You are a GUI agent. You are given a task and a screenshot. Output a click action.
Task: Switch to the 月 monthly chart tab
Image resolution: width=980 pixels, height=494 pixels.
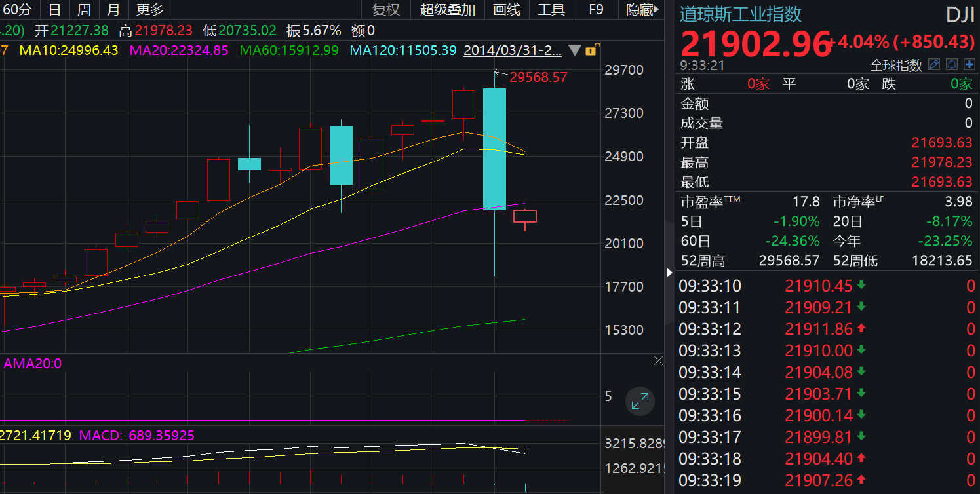click(113, 9)
